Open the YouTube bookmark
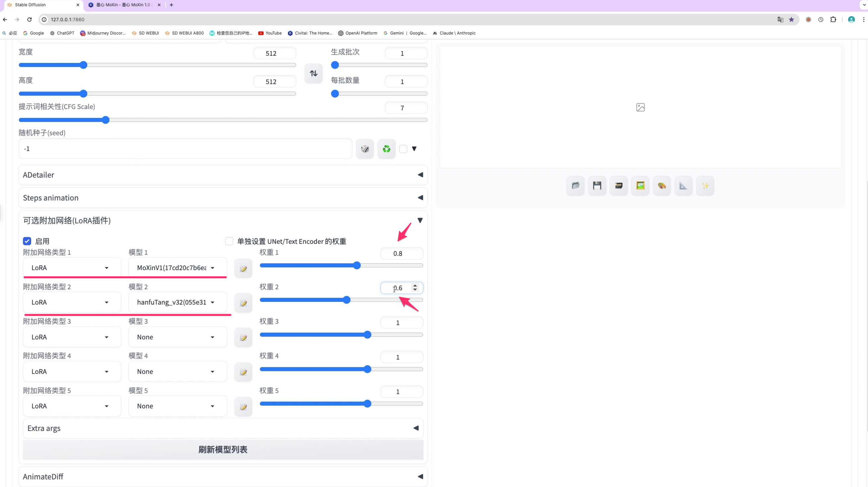The width and height of the screenshot is (868, 487). 270,33
